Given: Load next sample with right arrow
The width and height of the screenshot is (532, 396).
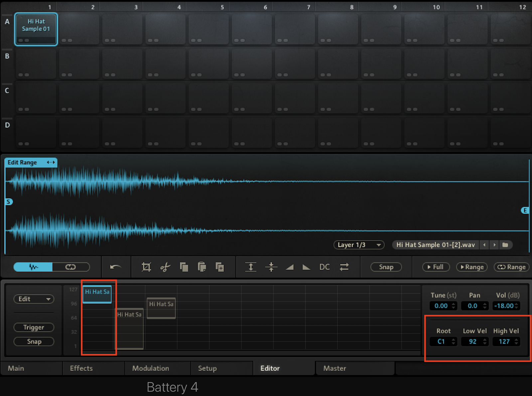Looking at the screenshot, I should (494, 245).
